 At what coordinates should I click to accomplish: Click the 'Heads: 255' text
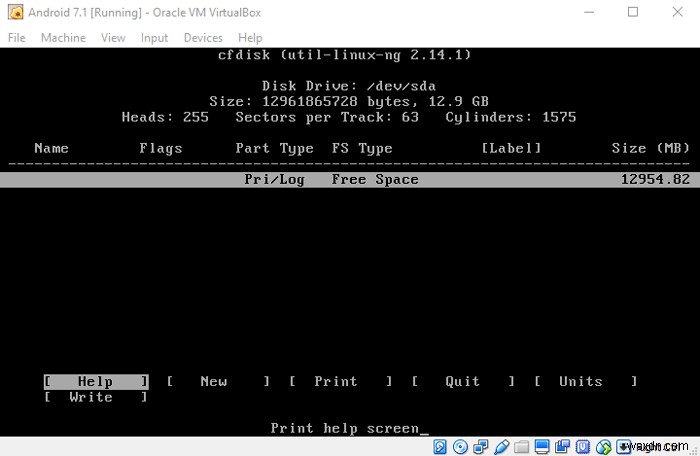click(165, 117)
